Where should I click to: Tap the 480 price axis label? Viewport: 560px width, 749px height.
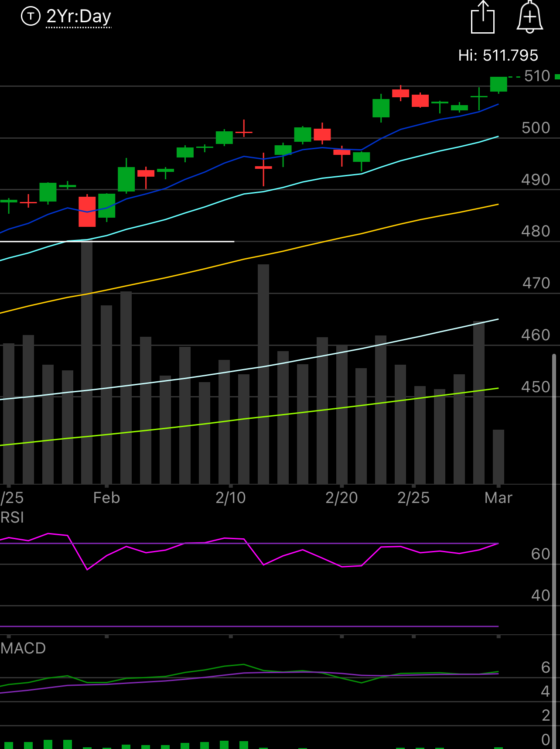(x=536, y=231)
